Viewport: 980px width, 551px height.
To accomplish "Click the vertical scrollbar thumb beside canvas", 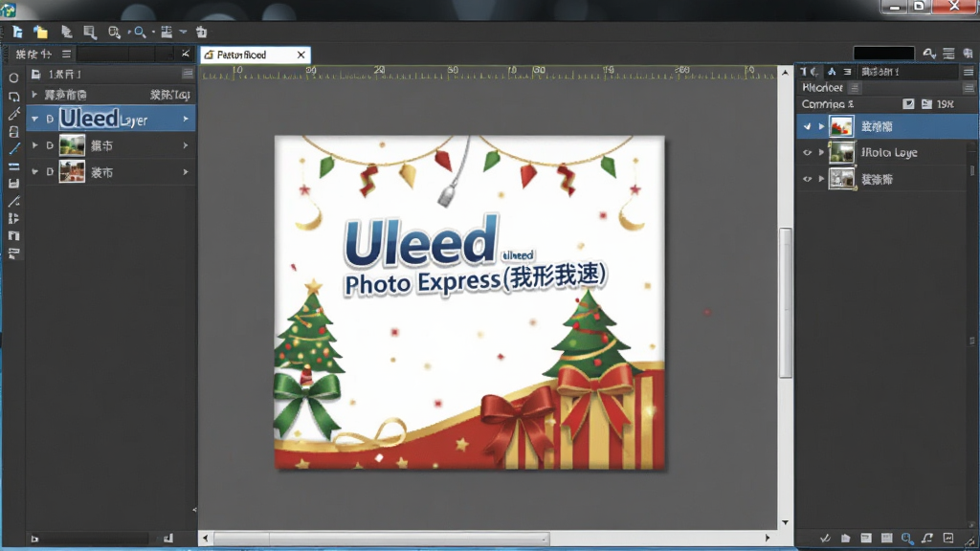I will [x=785, y=303].
